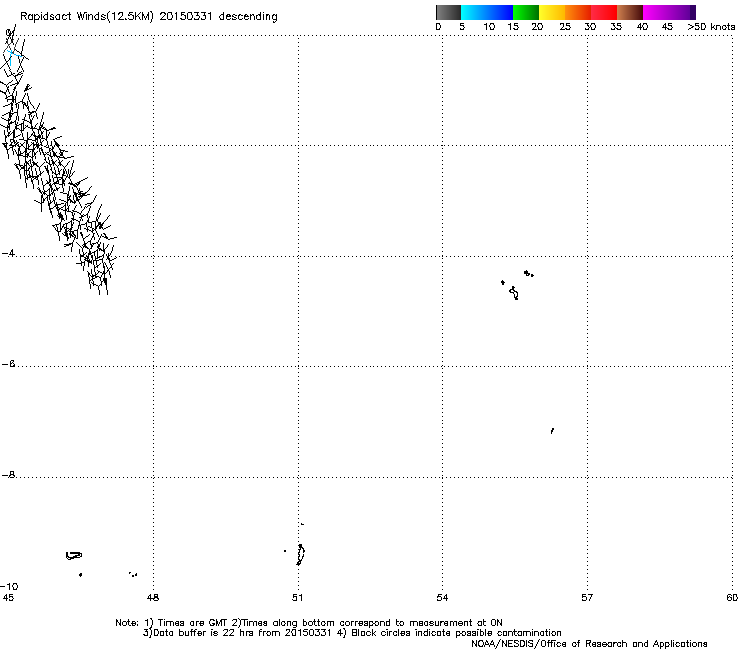Click longitude axis label '57'

click(x=587, y=598)
